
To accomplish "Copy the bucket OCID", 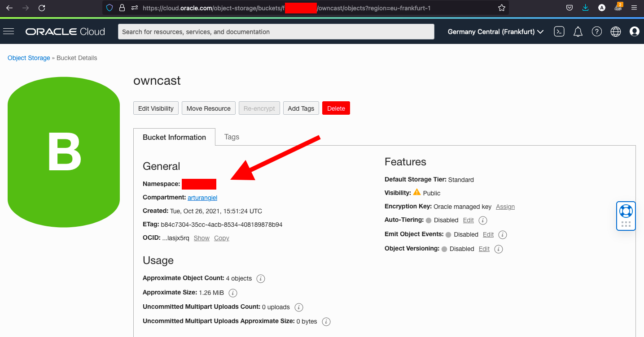I will tap(222, 238).
